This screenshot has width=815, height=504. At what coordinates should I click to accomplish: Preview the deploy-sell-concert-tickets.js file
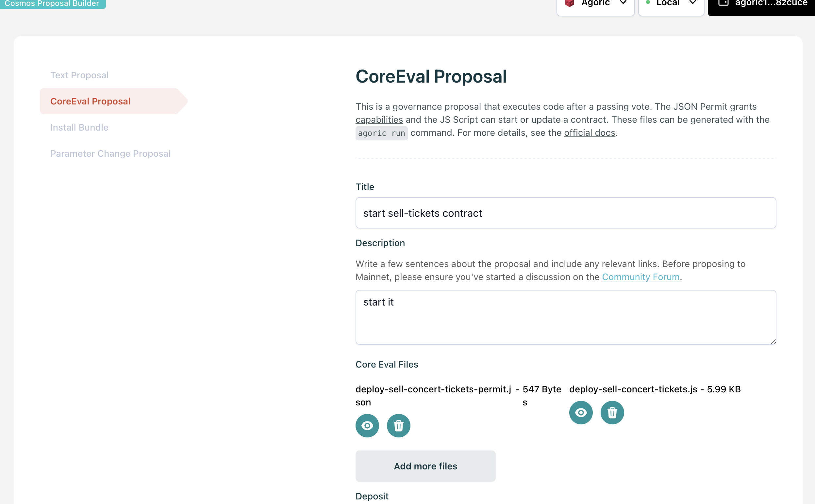tap(580, 413)
